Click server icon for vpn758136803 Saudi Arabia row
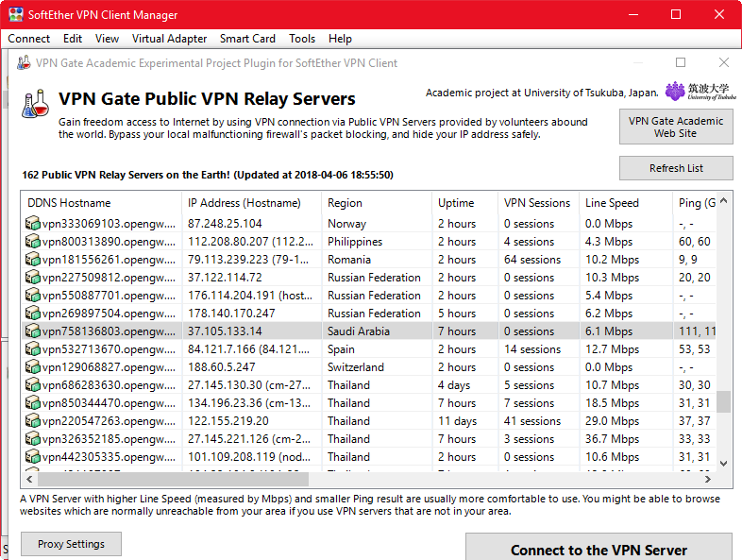This screenshot has height=560, width=742. 33,331
